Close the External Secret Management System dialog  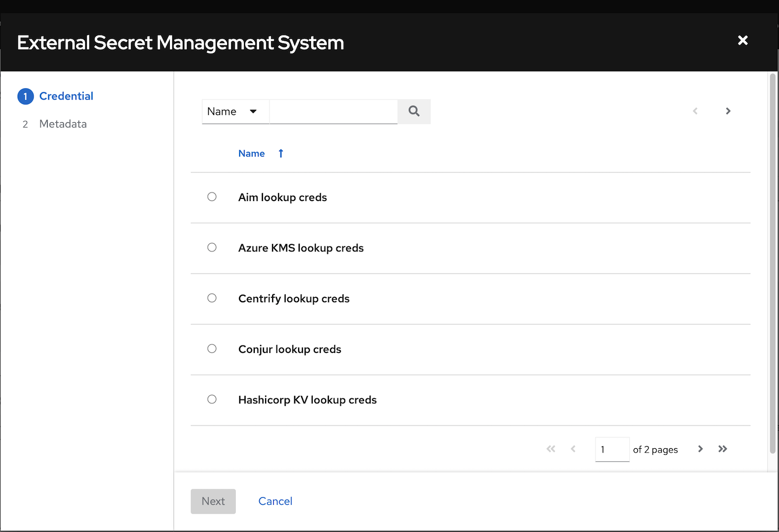click(743, 41)
